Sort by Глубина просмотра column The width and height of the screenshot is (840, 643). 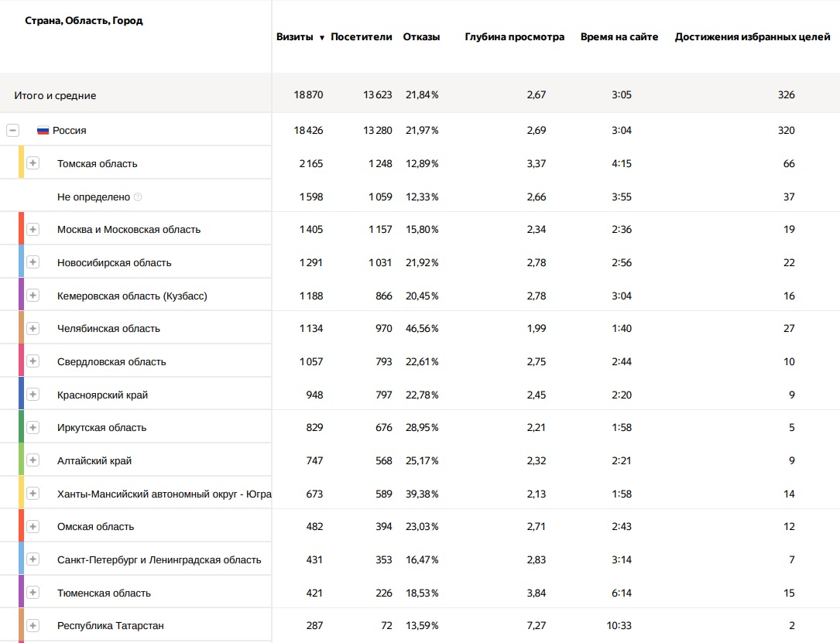(x=514, y=37)
